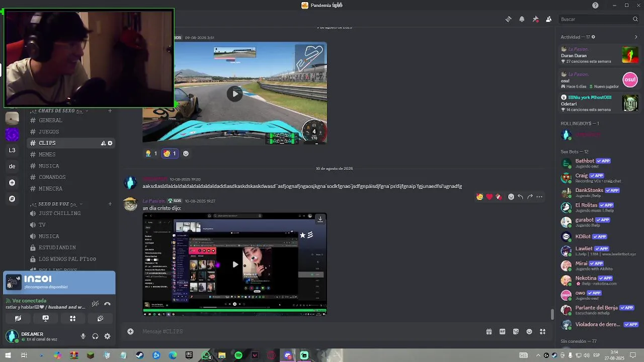The height and width of the screenshot is (362, 644).
Task: Toggle the highlighted emoji reaction with count 1
Action: tap(170, 153)
